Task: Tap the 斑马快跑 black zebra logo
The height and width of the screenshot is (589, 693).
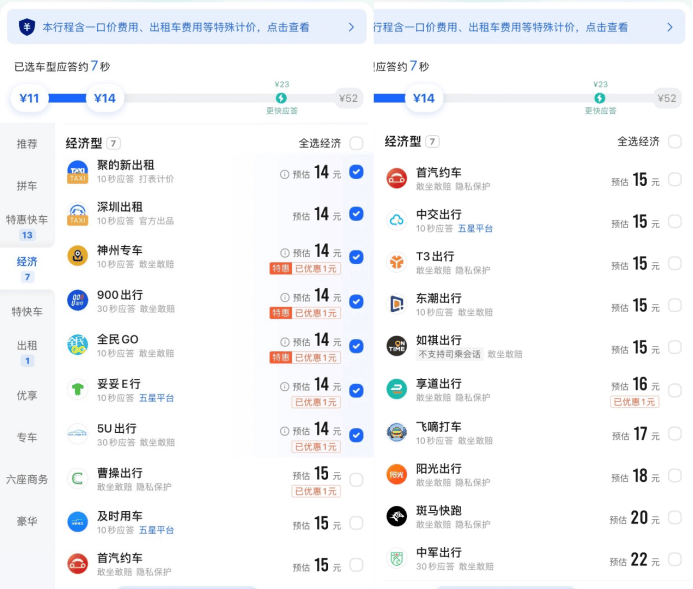Action: pyautogui.click(x=396, y=517)
